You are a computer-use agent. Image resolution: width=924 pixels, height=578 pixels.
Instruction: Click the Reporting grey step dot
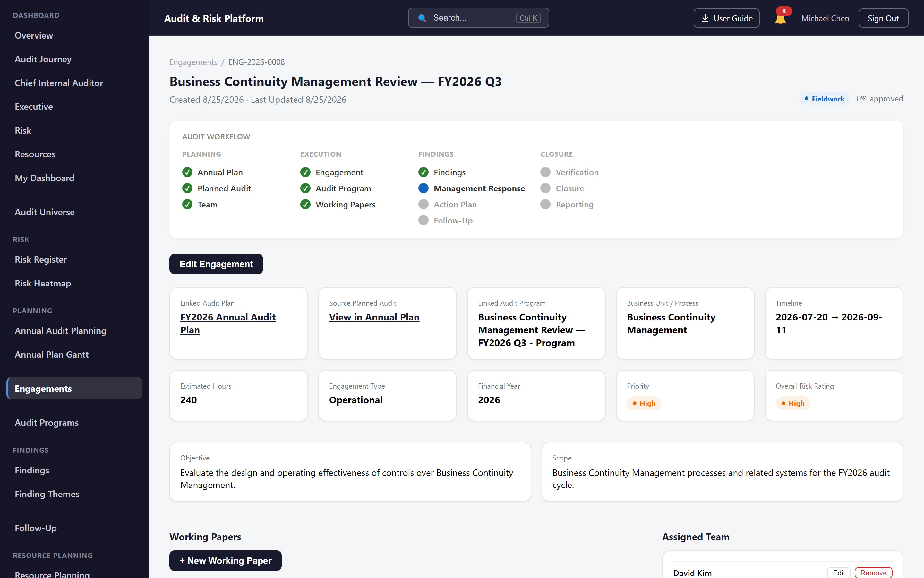[x=545, y=205]
